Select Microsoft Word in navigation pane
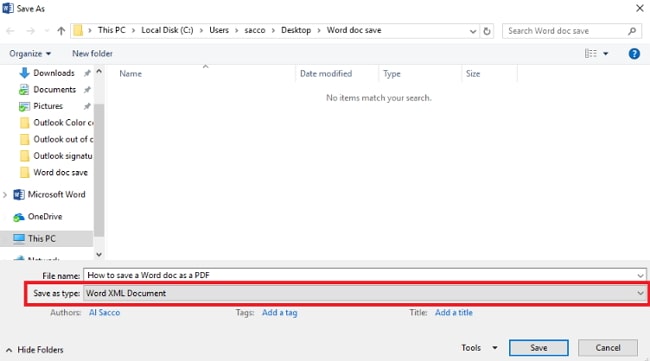650x361 pixels. [49, 194]
